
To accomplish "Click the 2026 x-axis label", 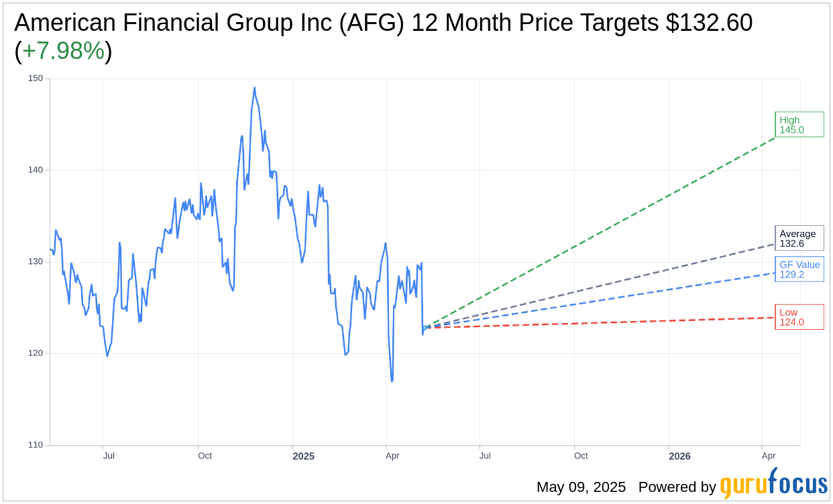I will pyautogui.click(x=679, y=456).
